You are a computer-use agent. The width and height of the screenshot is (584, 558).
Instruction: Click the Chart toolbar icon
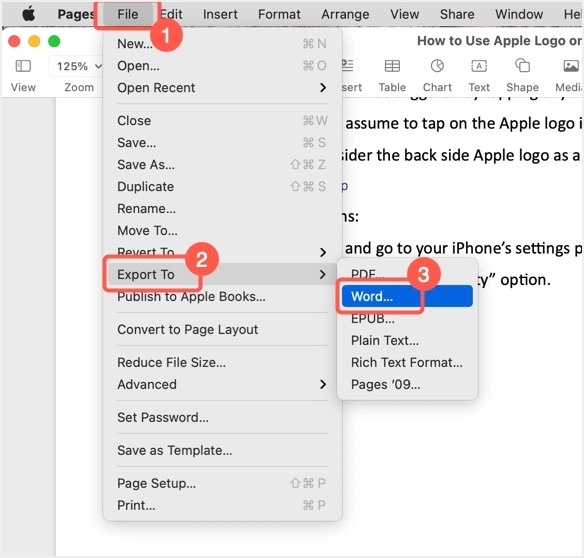click(437, 66)
